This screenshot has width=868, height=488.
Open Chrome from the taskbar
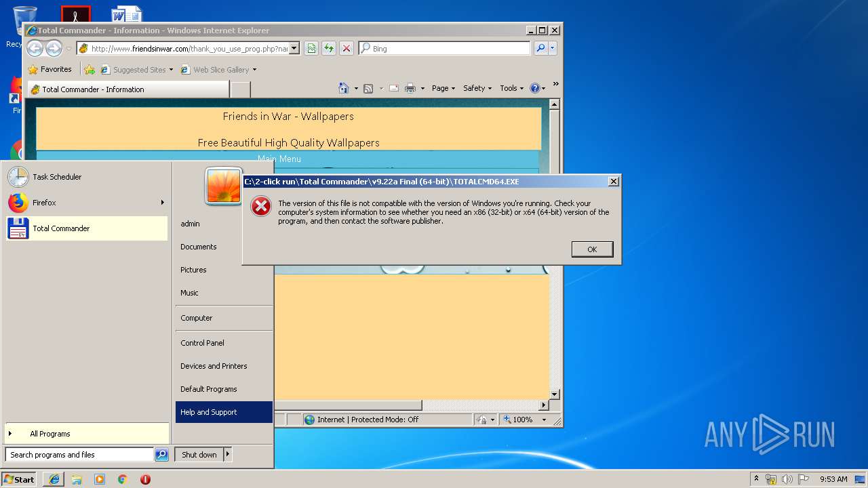coord(123,479)
